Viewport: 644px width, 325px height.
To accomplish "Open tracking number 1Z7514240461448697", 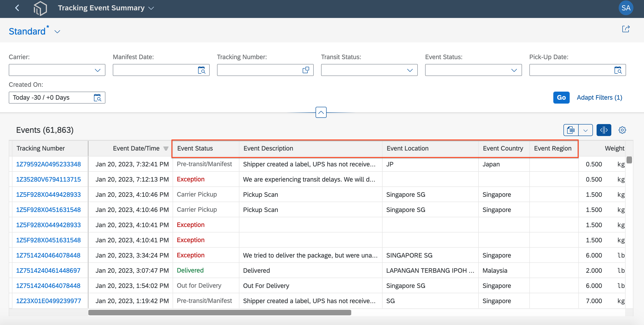I will point(48,270).
